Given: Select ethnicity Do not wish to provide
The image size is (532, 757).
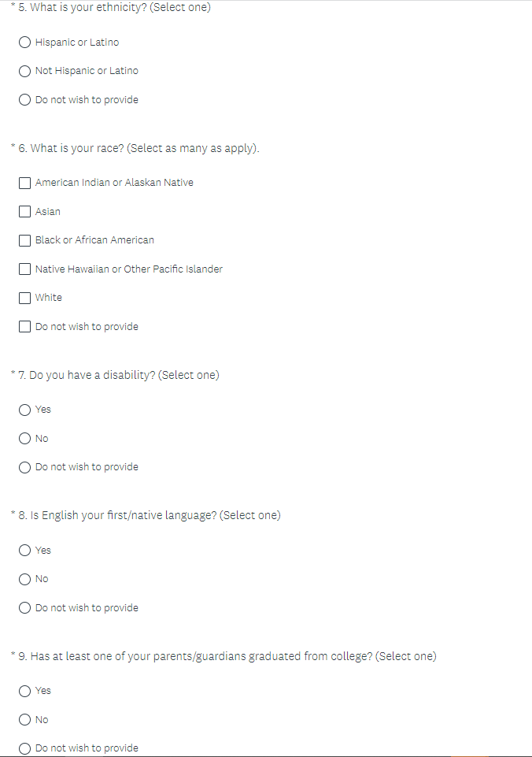Looking at the screenshot, I should pyautogui.click(x=25, y=100).
